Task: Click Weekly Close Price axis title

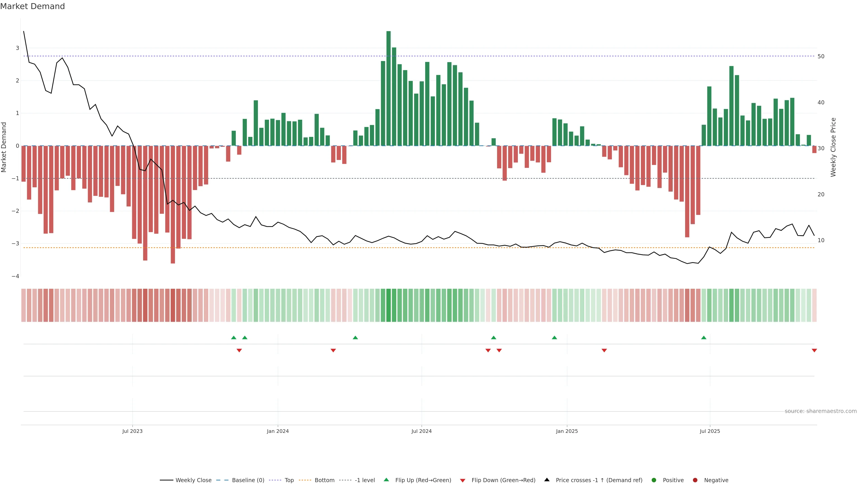Action: tap(833, 147)
